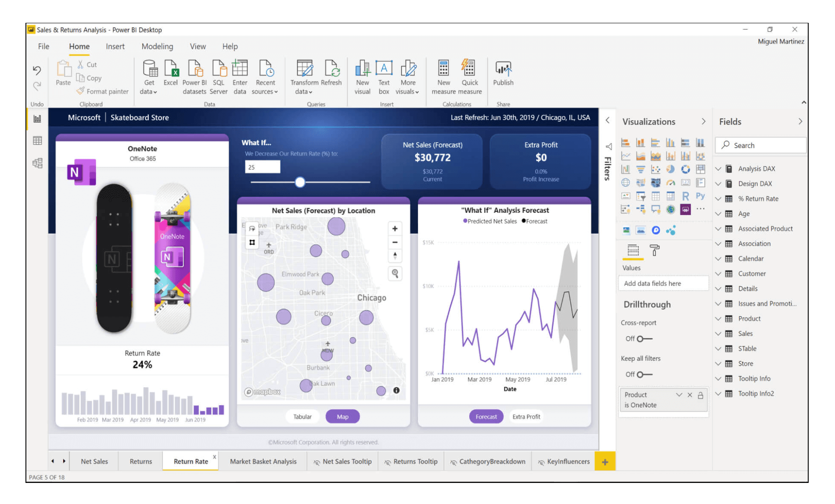Expand Product filter card chevron
The height and width of the screenshot is (504, 835).
679,395
